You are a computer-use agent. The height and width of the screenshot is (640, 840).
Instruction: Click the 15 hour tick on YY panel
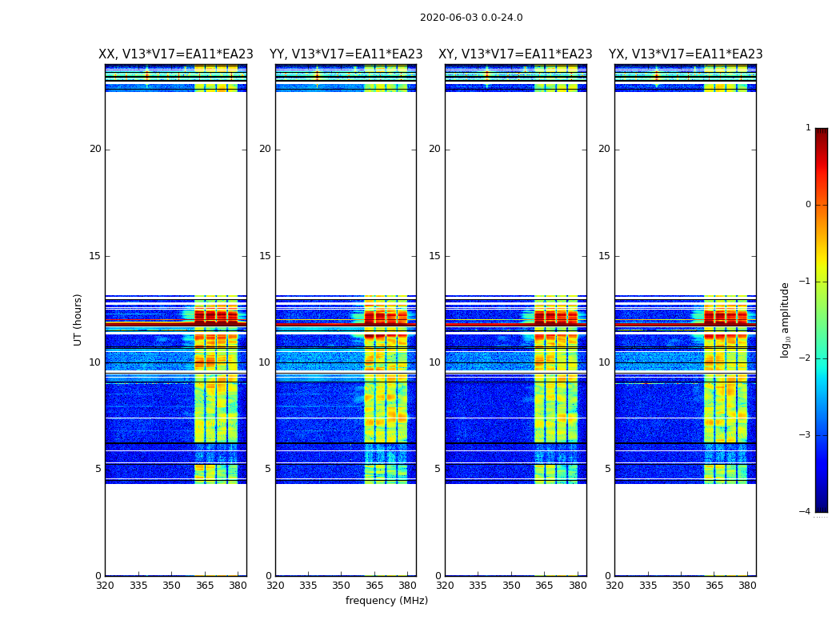[x=265, y=256]
